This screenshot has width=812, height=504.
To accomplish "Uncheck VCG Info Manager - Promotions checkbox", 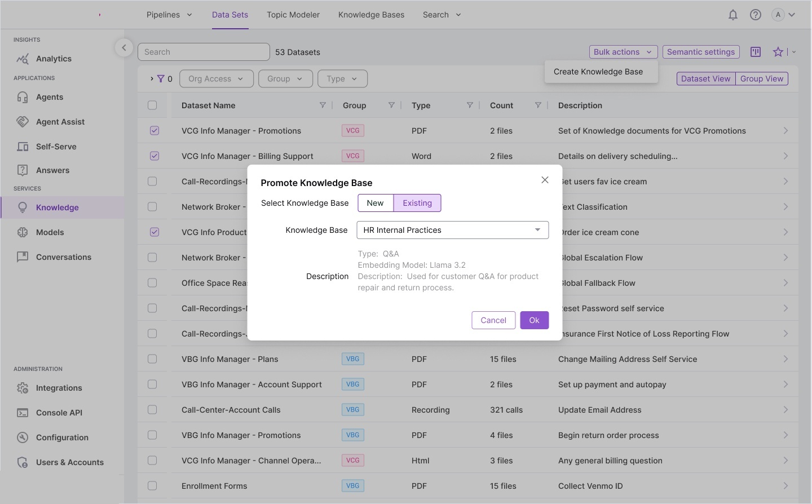I will [155, 131].
